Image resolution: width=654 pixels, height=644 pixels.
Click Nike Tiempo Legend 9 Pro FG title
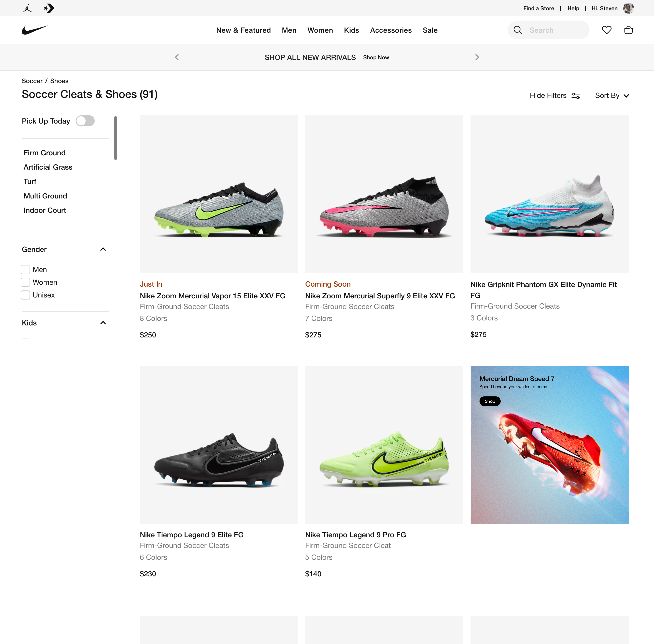tap(355, 535)
